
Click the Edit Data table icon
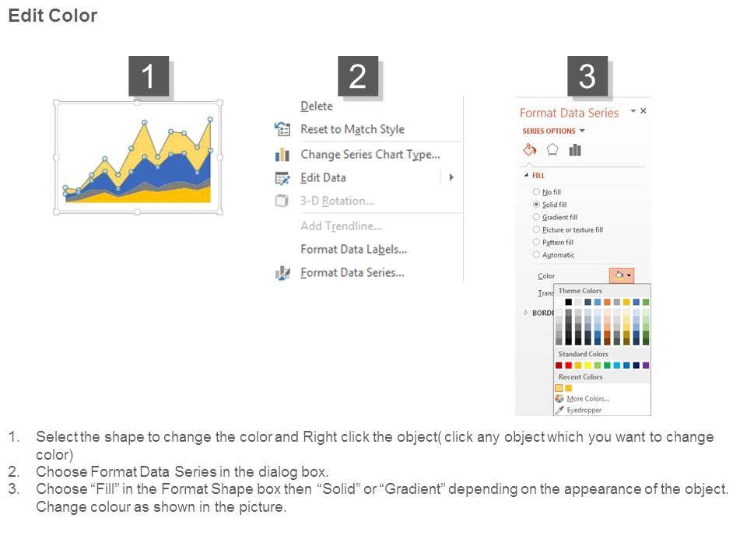pos(282,178)
